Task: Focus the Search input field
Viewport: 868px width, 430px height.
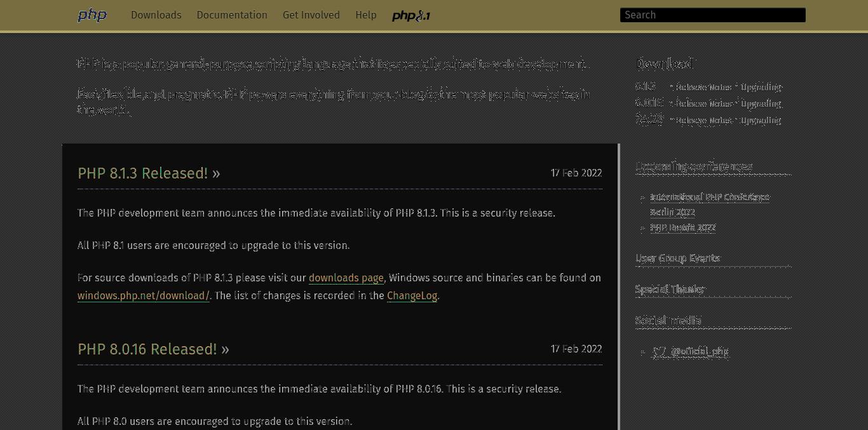Action: [x=713, y=15]
